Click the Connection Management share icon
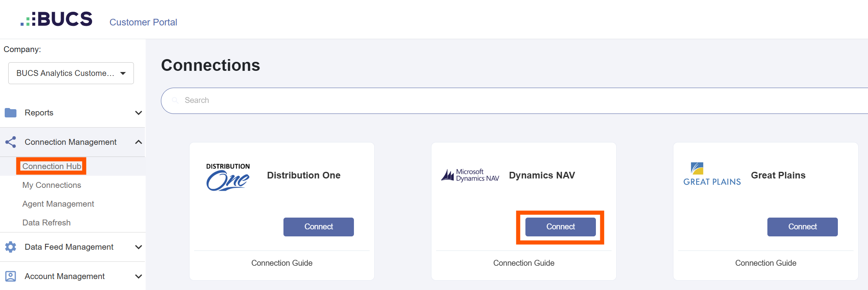868x290 pixels. 11,142
